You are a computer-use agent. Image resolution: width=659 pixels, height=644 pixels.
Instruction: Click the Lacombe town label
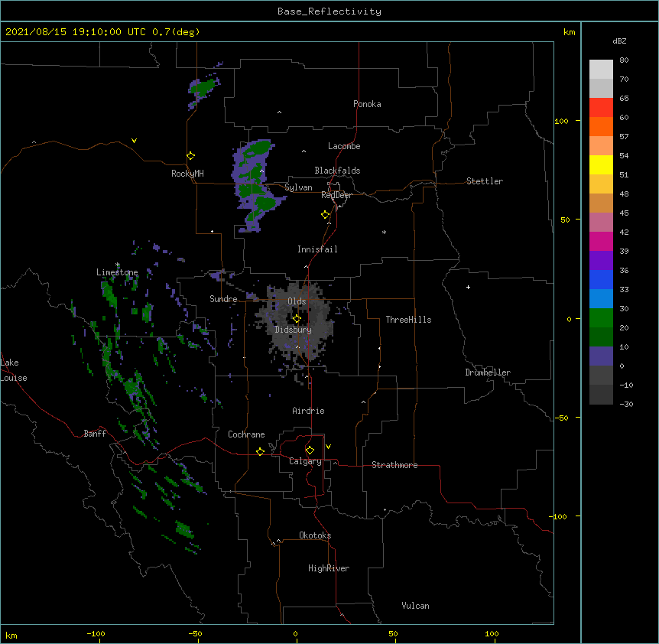pos(344,146)
